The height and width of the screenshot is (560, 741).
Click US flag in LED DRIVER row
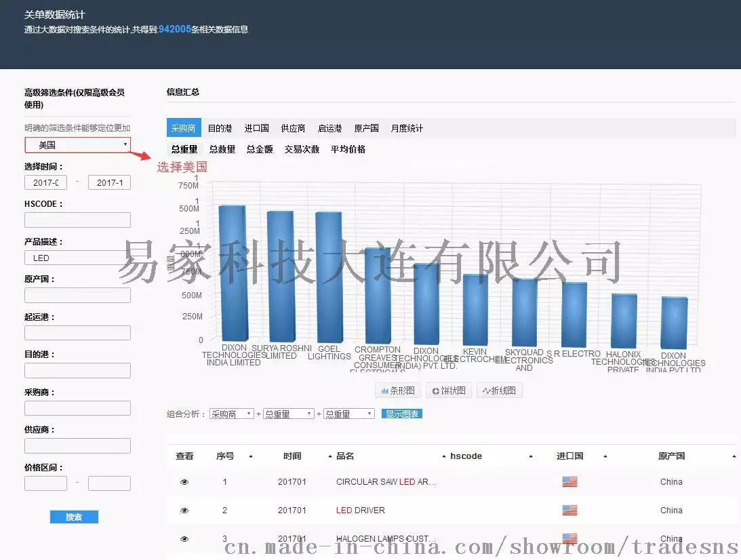pyautogui.click(x=569, y=510)
